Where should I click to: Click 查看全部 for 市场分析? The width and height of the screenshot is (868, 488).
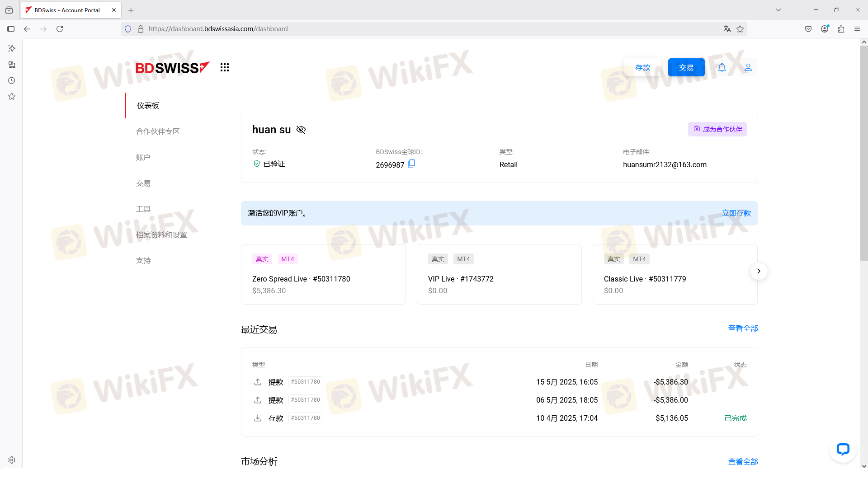click(743, 462)
